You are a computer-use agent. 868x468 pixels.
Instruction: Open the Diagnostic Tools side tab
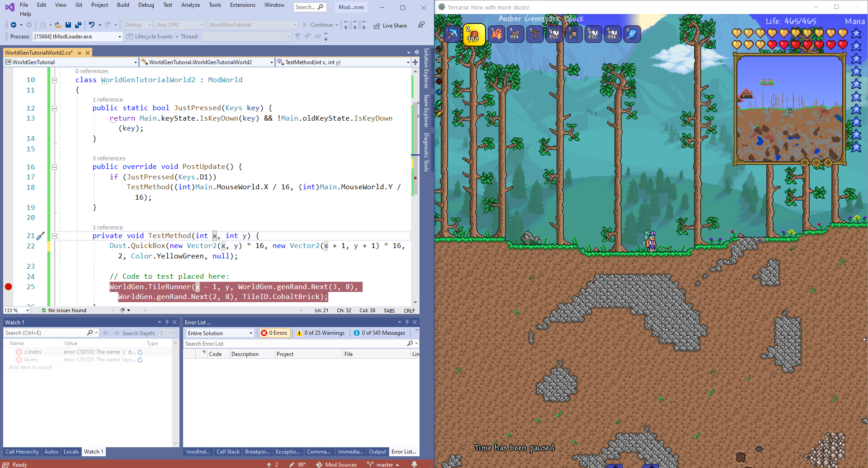coord(426,152)
